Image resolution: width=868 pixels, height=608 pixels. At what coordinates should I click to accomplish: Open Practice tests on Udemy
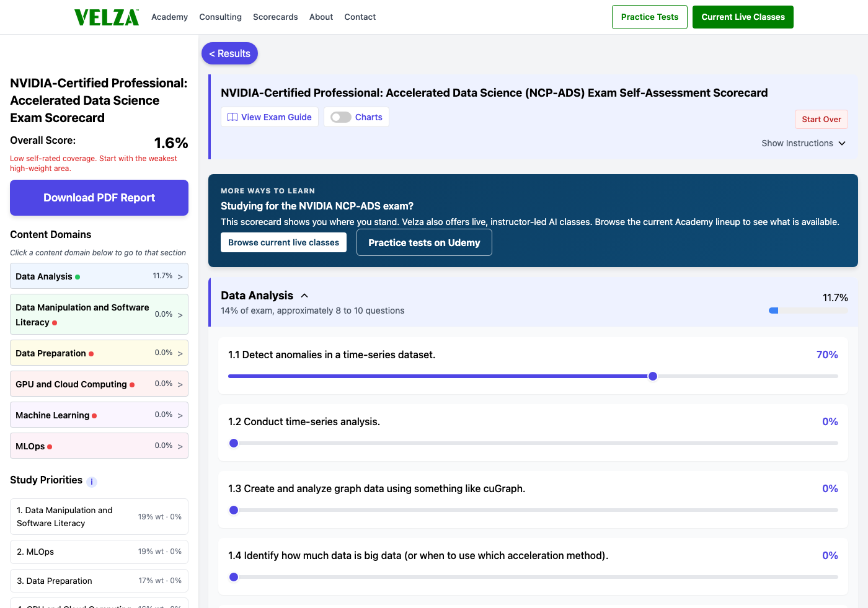(424, 242)
